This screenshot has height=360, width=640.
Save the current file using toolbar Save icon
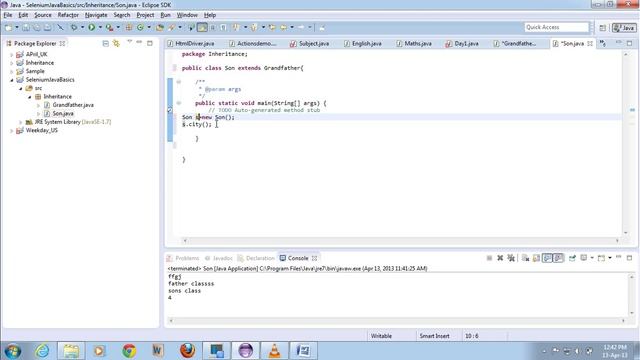(26, 27)
